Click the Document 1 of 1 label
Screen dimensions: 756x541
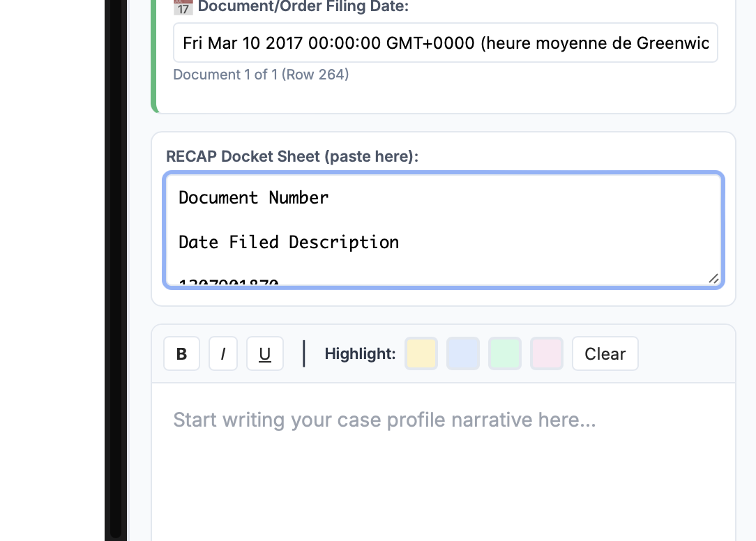[x=261, y=75]
